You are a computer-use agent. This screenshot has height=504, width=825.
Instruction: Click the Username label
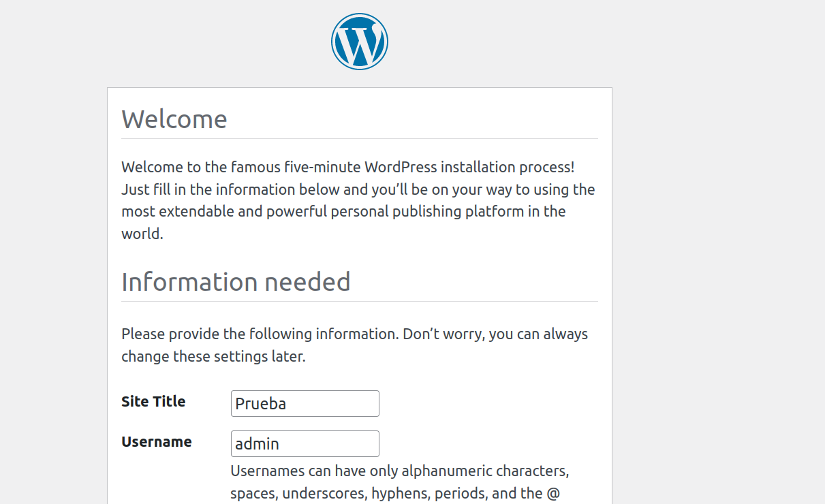[x=157, y=442]
